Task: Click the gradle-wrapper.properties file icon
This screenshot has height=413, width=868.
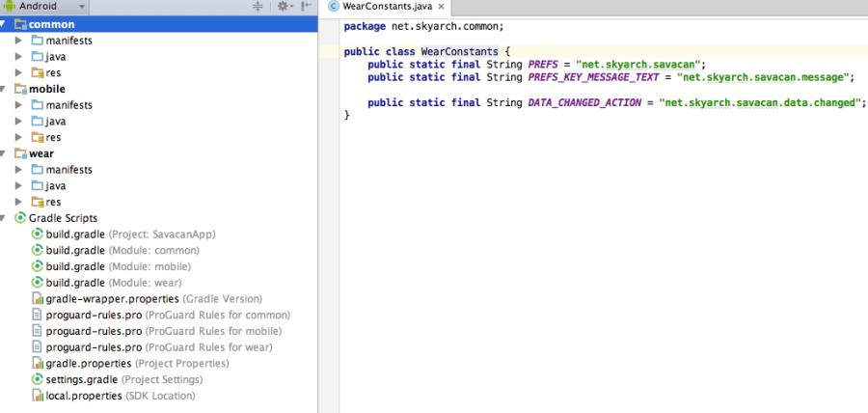Action: [x=38, y=299]
